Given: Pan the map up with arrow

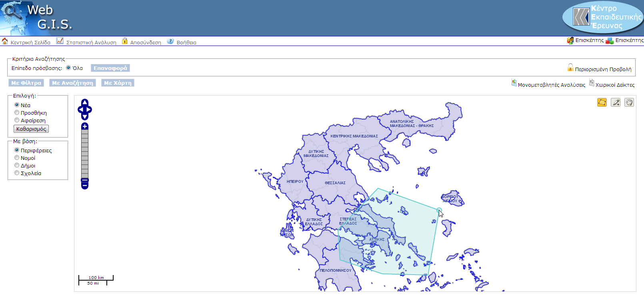Looking at the screenshot, I should point(85,102).
